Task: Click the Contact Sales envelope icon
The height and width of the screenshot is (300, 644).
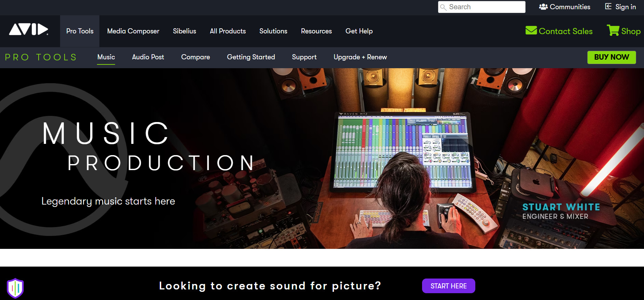Action: point(531,31)
